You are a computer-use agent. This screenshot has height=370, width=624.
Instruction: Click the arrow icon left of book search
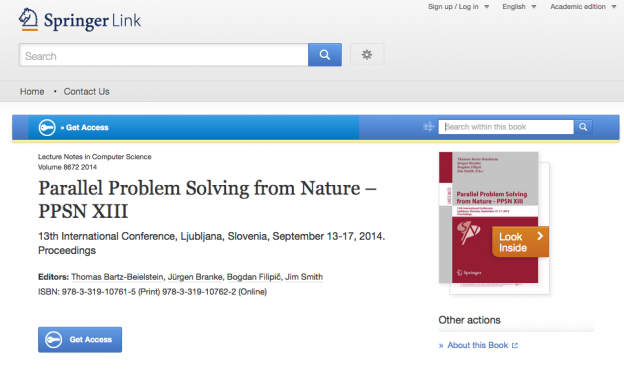[x=429, y=127]
